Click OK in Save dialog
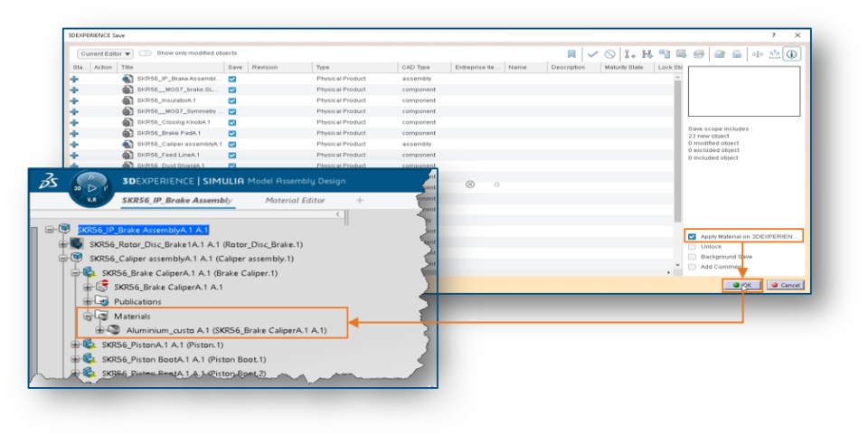Viewport: 868px width, 445px height. coord(741,285)
